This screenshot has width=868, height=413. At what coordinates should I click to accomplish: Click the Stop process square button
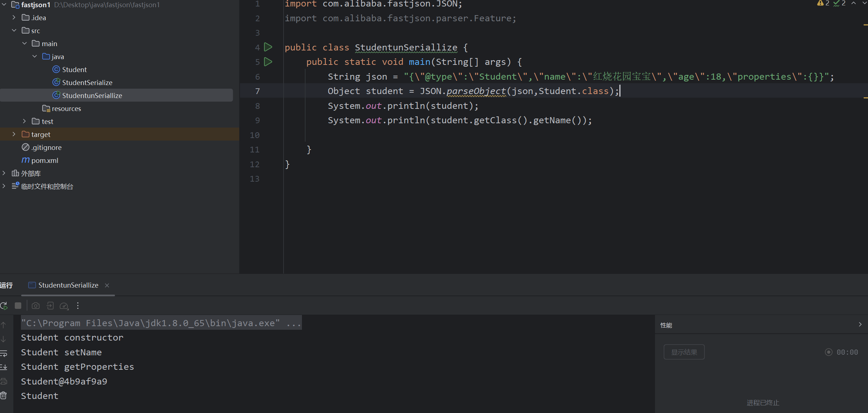pos(18,306)
